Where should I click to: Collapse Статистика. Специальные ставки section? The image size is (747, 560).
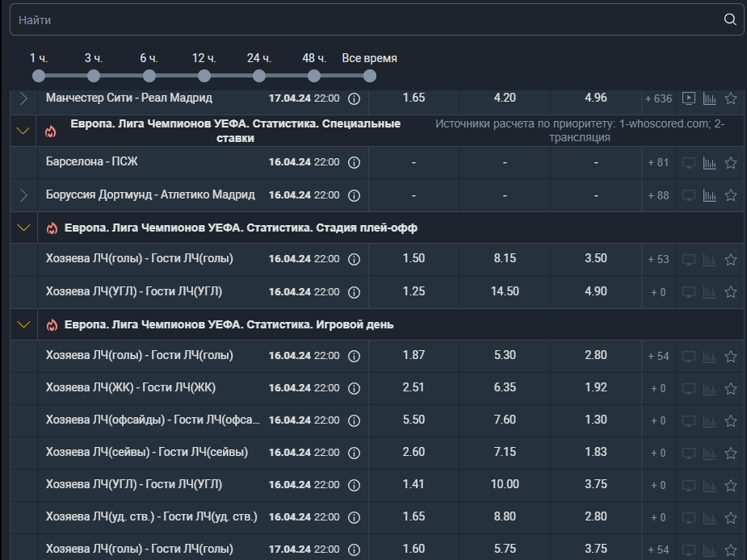(x=23, y=131)
